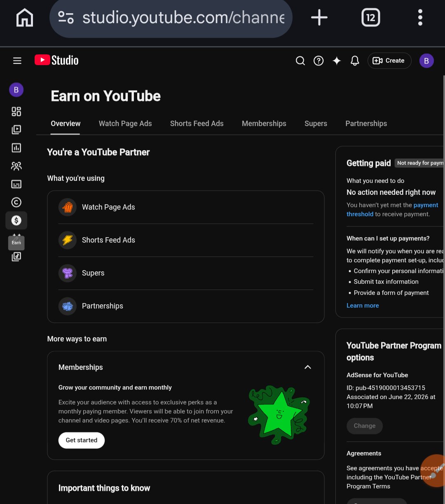This screenshot has width=445, height=504.
Task: Select the Overview tab
Action: point(66,124)
